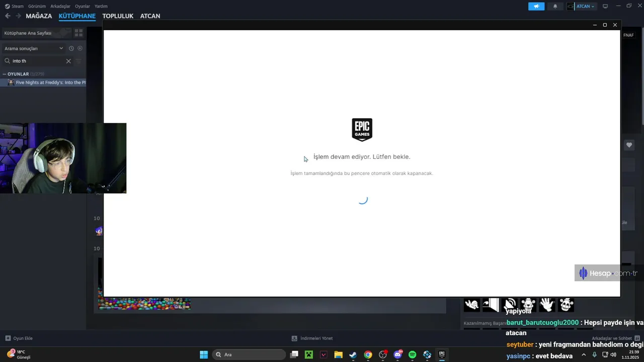Select the KÜTÜPHANE tab
This screenshot has height=362, width=644.
click(x=77, y=16)
